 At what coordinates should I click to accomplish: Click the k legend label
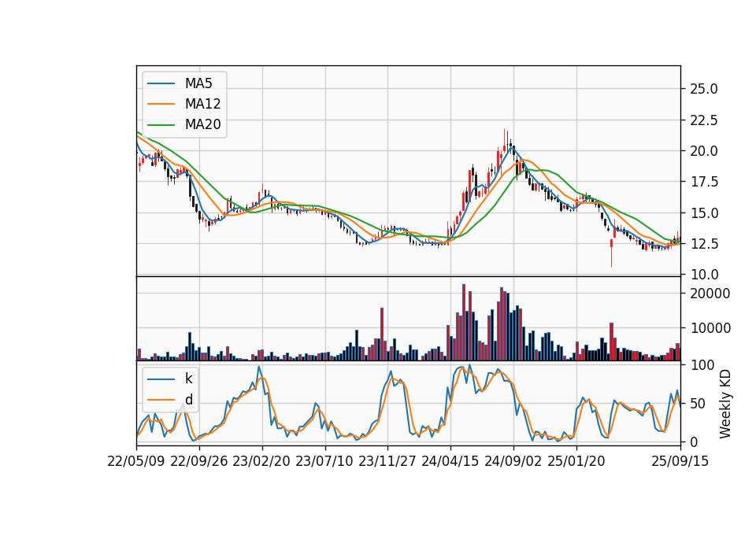[188, 379]
